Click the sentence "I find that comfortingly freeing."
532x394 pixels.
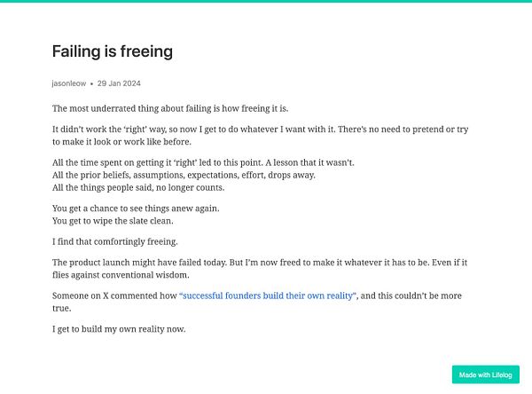coord(115,242)
